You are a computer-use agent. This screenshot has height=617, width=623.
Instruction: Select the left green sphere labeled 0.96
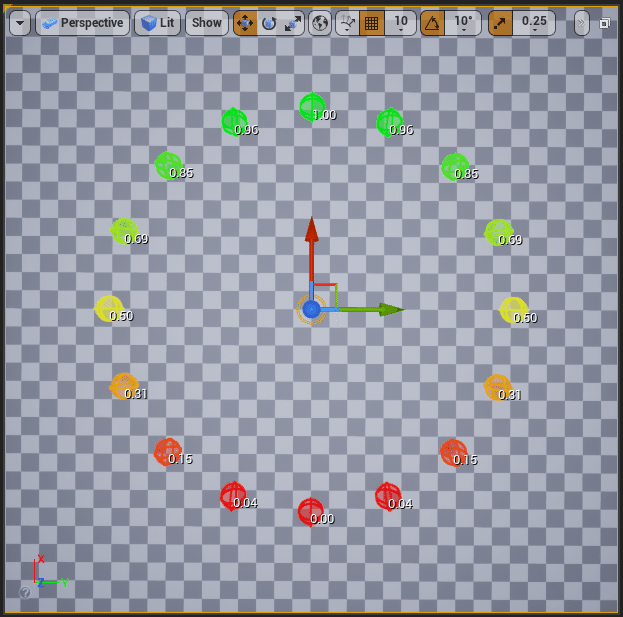coord(234,122)
